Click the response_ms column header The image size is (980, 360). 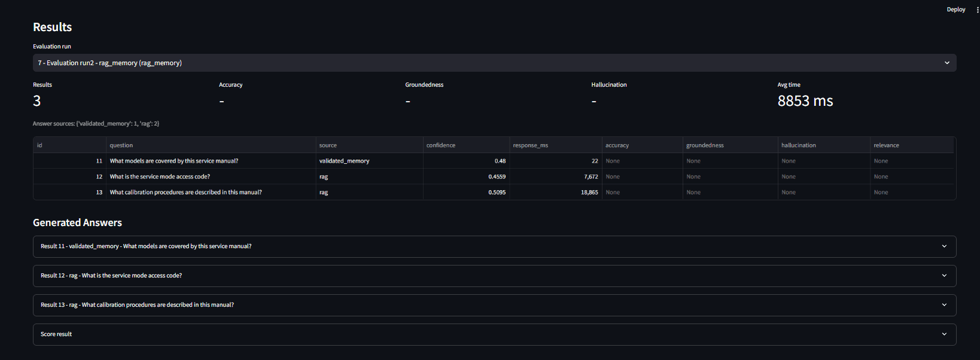[x=556, y=145]
